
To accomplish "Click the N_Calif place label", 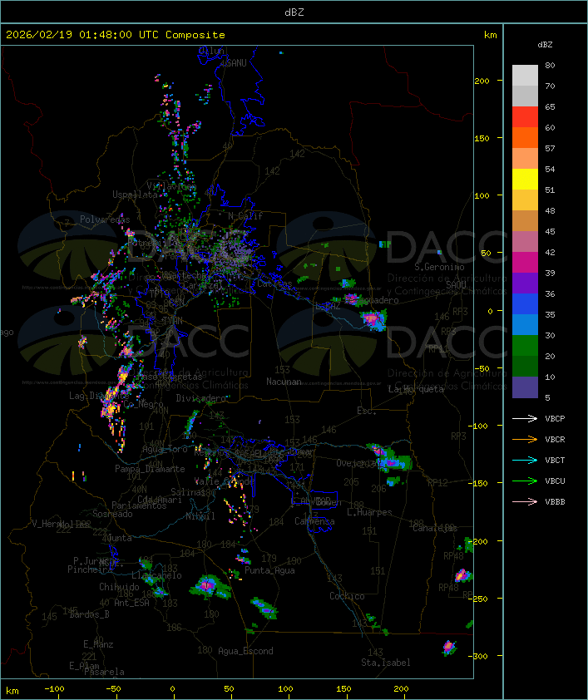I will tap(245, 216).
